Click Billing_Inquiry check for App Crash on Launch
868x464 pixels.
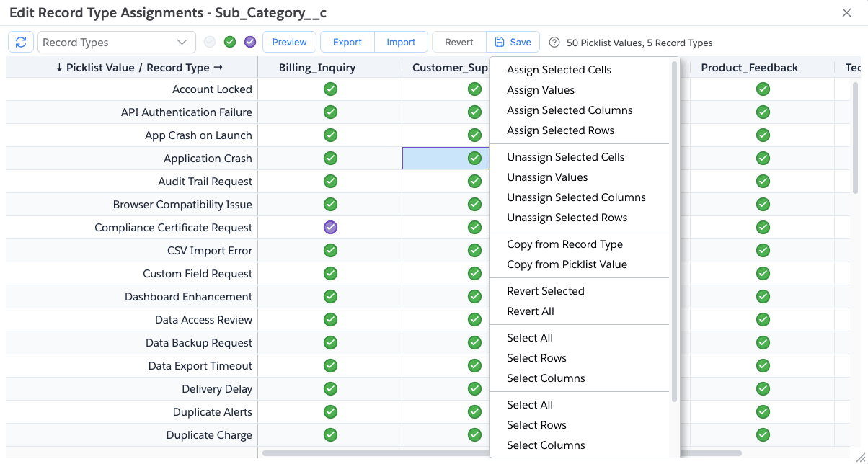[x=330, y=135]
